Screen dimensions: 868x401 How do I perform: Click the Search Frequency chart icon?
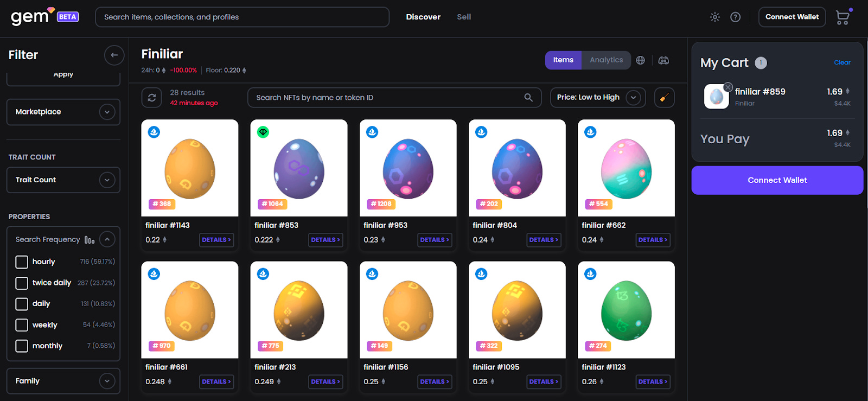click(x=90, y=239)
